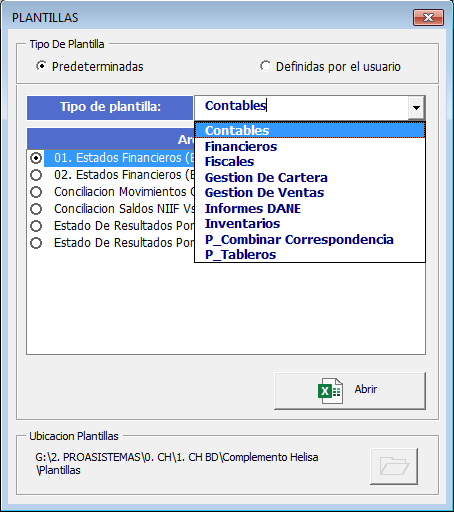Select the Definidas por el usuario option
The image size is (454, 512).
[x=265, y=66]
